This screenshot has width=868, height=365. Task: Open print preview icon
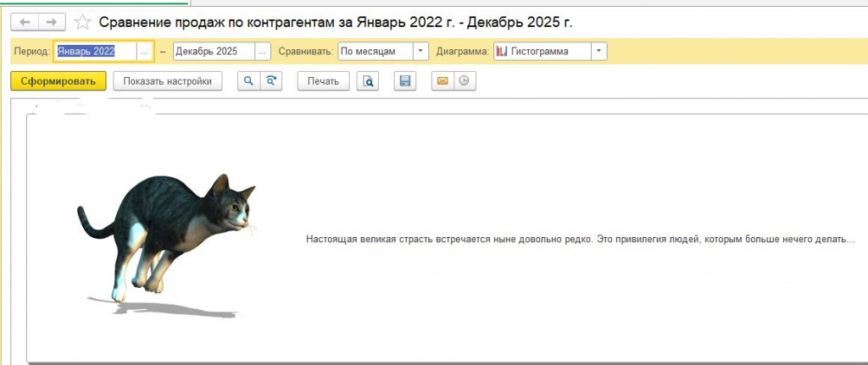(x=368, y=80)
